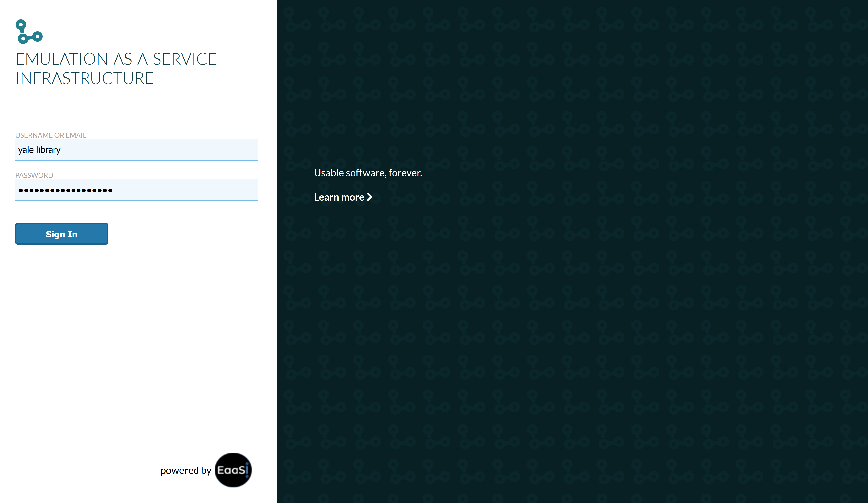Focus the Password field
Screen dimensions: 868x503
click(x=136, y=190)
